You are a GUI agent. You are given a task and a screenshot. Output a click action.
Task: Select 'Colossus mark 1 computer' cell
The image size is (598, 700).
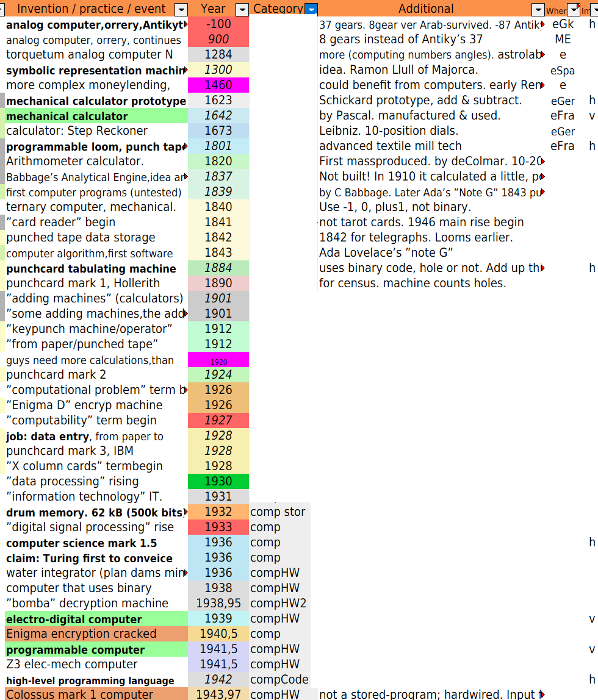click(96, 694)
